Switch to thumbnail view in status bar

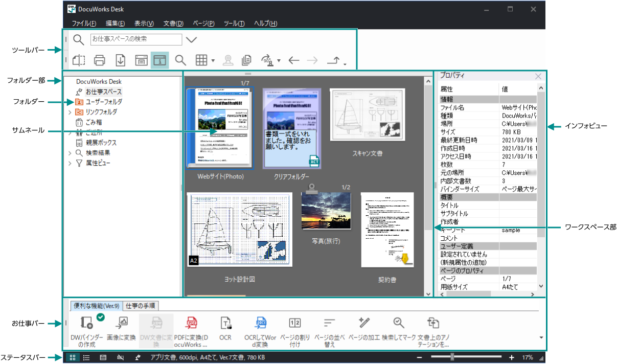point(72,358)
